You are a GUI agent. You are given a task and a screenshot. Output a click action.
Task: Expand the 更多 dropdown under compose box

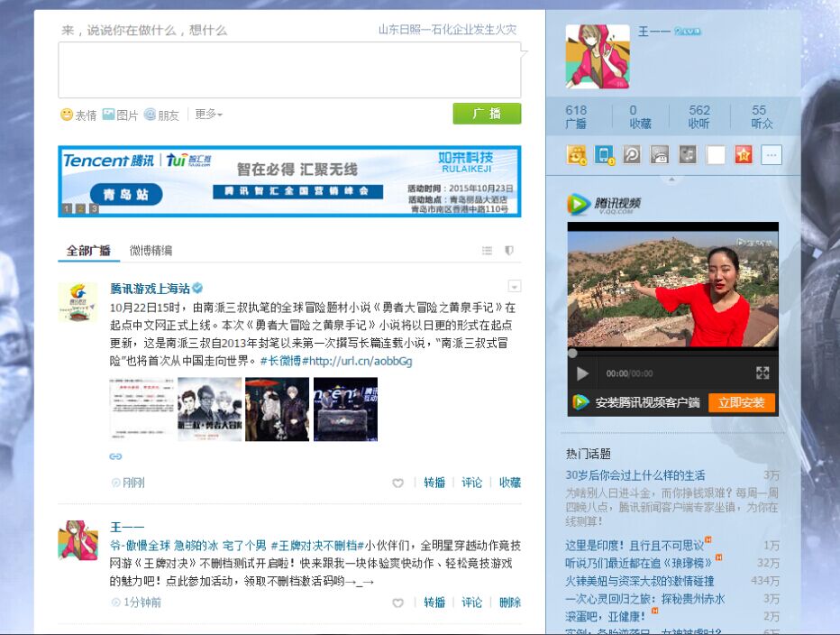tap(208, 115)
